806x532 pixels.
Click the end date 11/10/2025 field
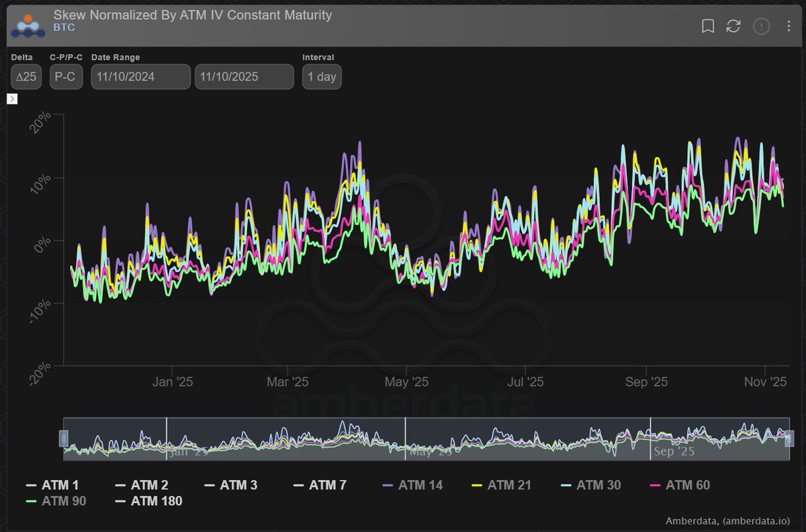244,77
